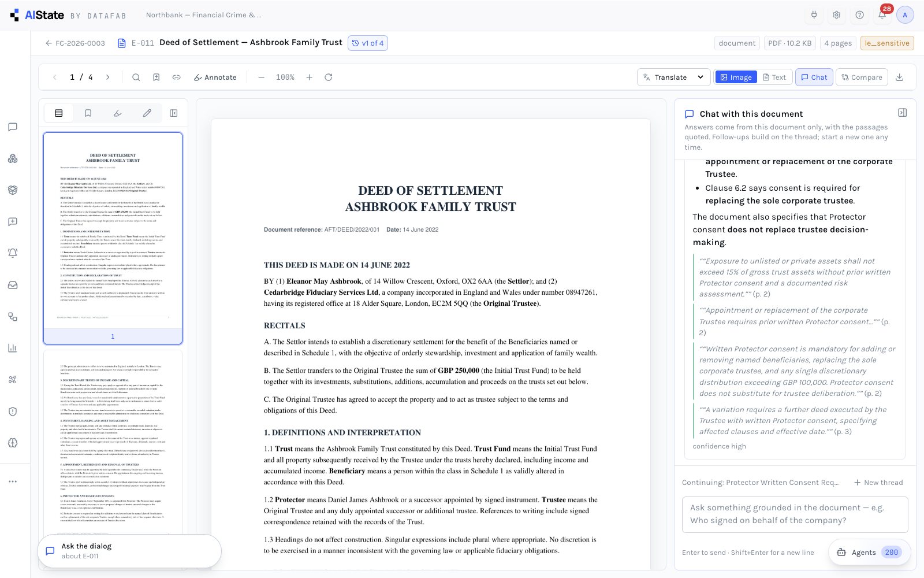924x578 pixels.
Task: Zoom in with the plus icon
Action: [x=309, y=77]
